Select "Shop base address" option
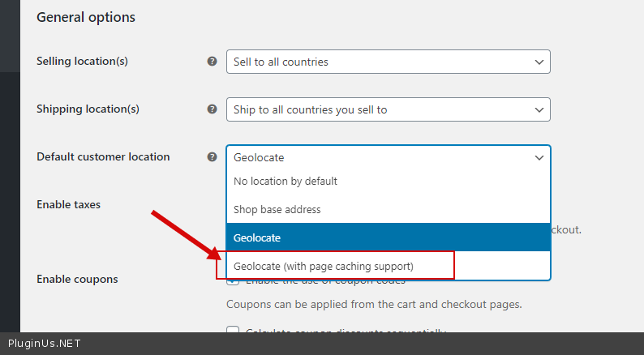This screenshot has width=644, height=355. (277, 209)
